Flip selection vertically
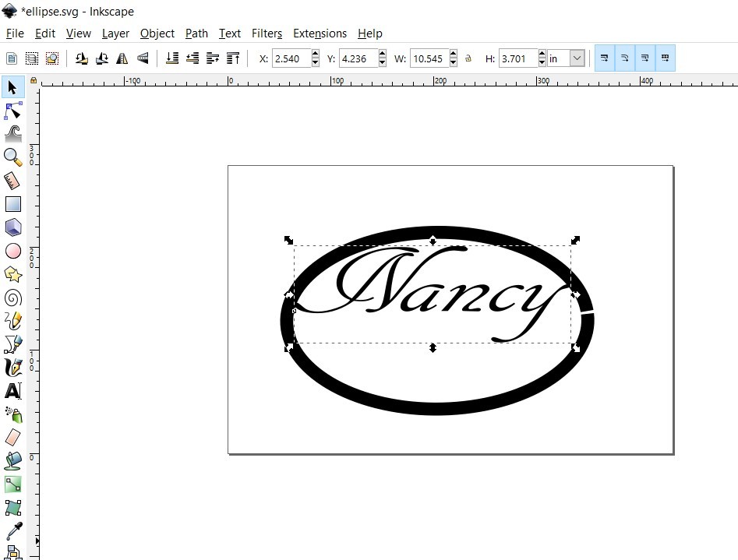The height and width of the screenshot is (560, 738). tap(142, 58)
